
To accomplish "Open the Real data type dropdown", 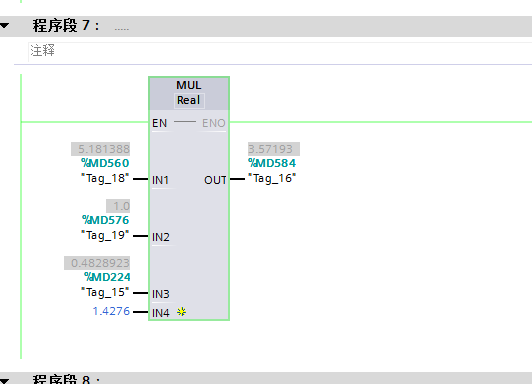I will [189, 100].
